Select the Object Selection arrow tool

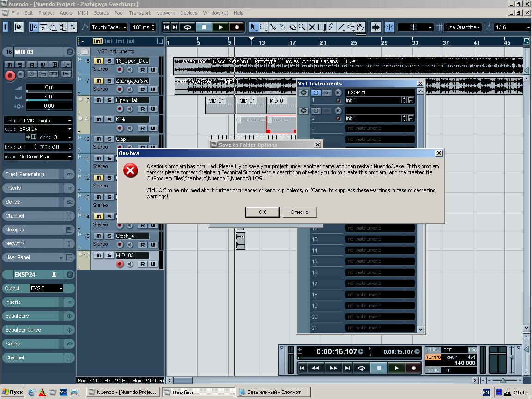[254, 27]
